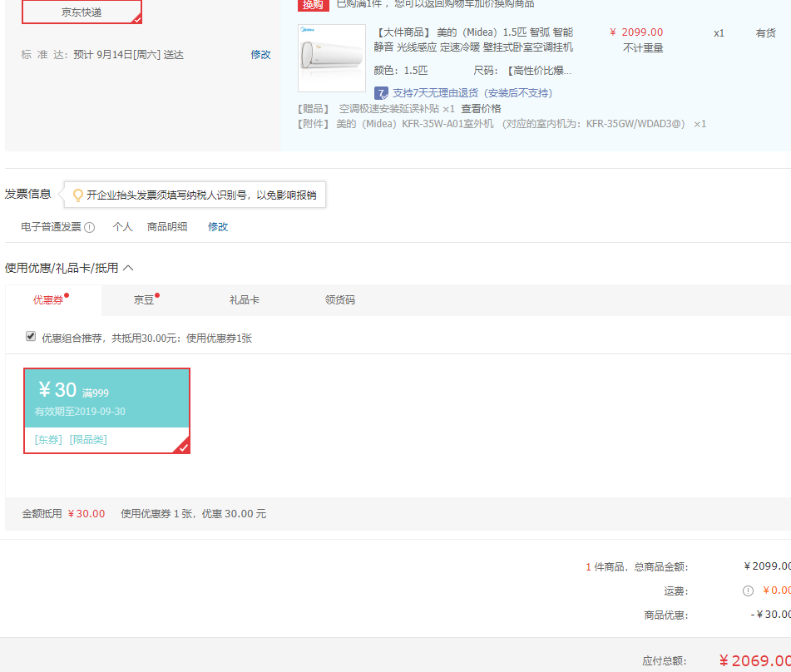Click the 空调极速安装延误补贴 gift text
Image resolution: width=791 pixels, height=672 pixels.
(x=389, y=109)
